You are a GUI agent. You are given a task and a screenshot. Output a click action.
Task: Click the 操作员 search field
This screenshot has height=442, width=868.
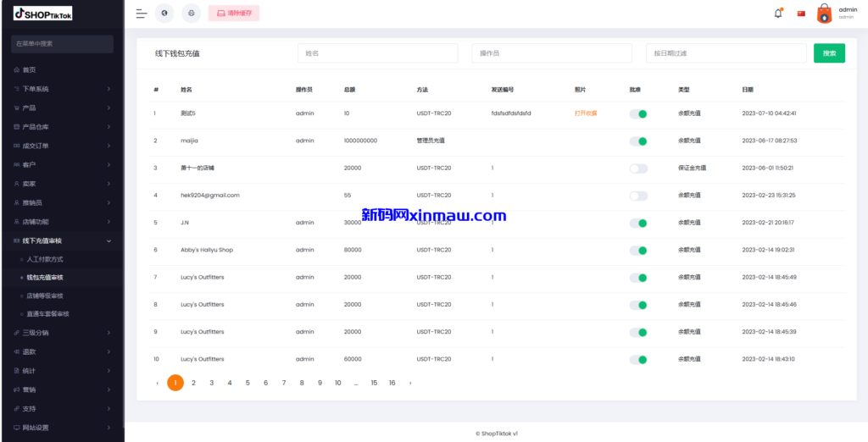coord(552,53)
